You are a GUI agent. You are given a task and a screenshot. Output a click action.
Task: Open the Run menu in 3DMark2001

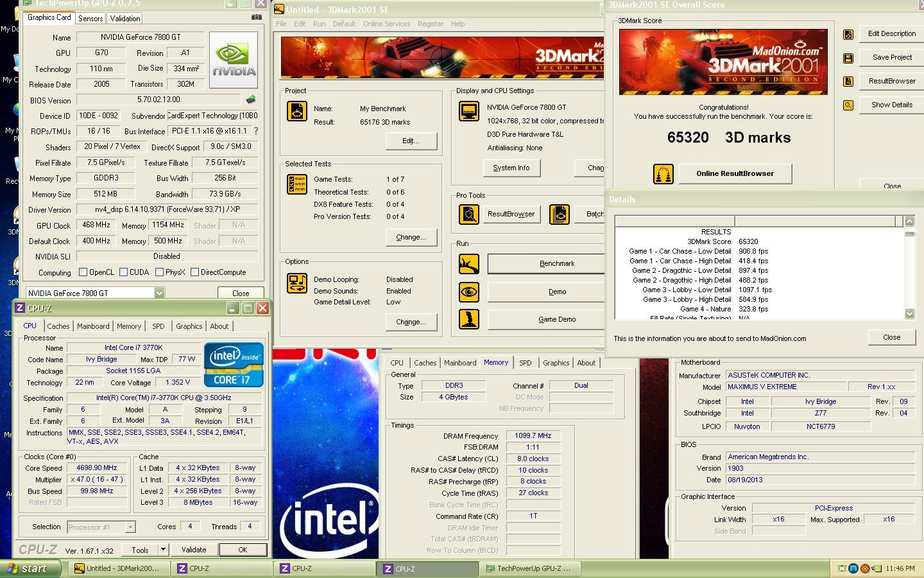319,24
